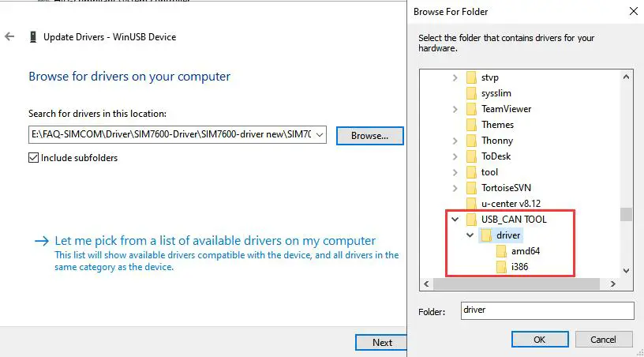Click the i386 folder icon
The height and width of the screenshot is (357, 644).
pyautogui.click(x=501, y=267)
